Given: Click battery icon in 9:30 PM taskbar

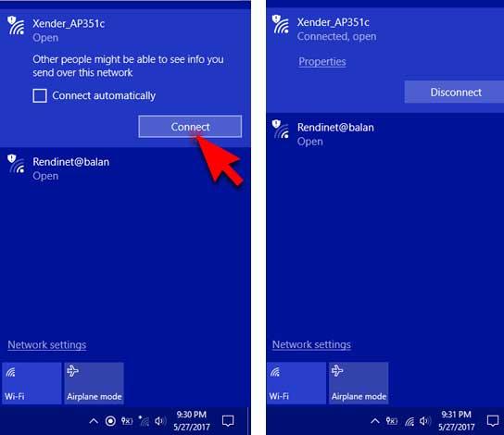Looking at the screenshot, I should [127, 421].
